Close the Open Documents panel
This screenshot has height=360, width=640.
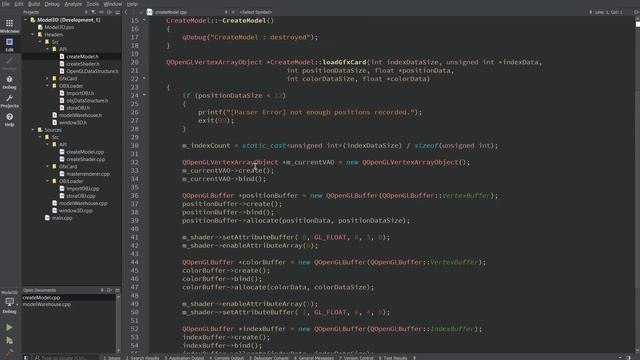coord(118,290)
